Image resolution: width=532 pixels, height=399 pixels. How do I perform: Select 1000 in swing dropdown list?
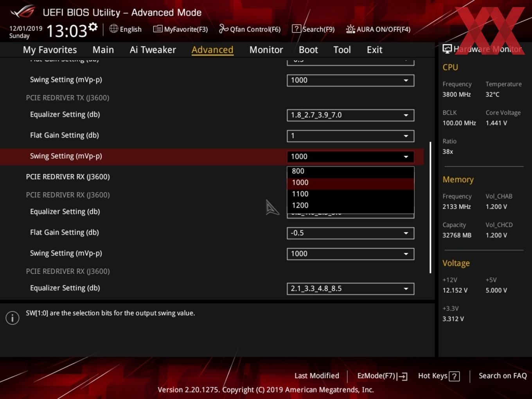tap(350, 183)
